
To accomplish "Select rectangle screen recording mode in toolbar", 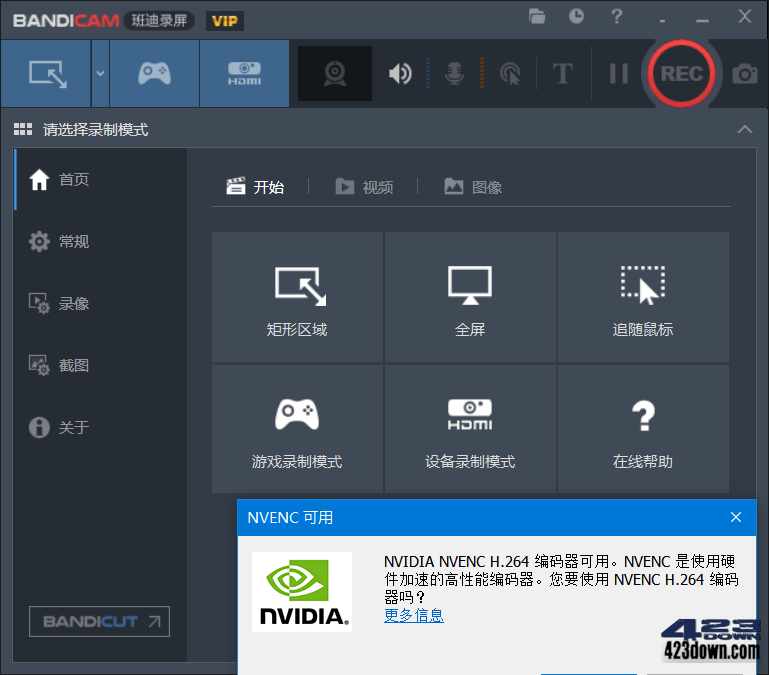I will coord(46,74).
